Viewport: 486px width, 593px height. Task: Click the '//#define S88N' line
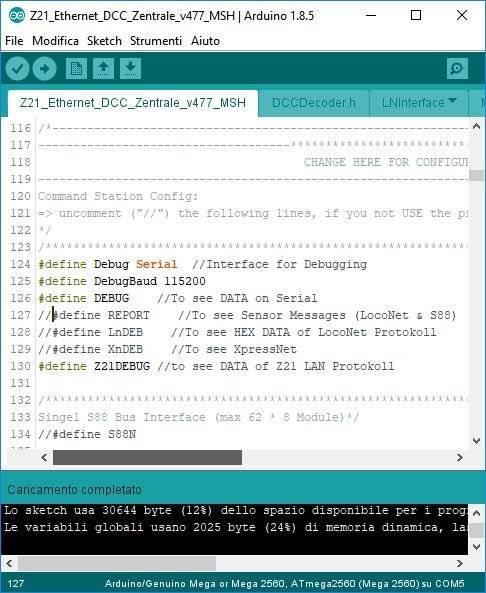(x=87, y=434)
